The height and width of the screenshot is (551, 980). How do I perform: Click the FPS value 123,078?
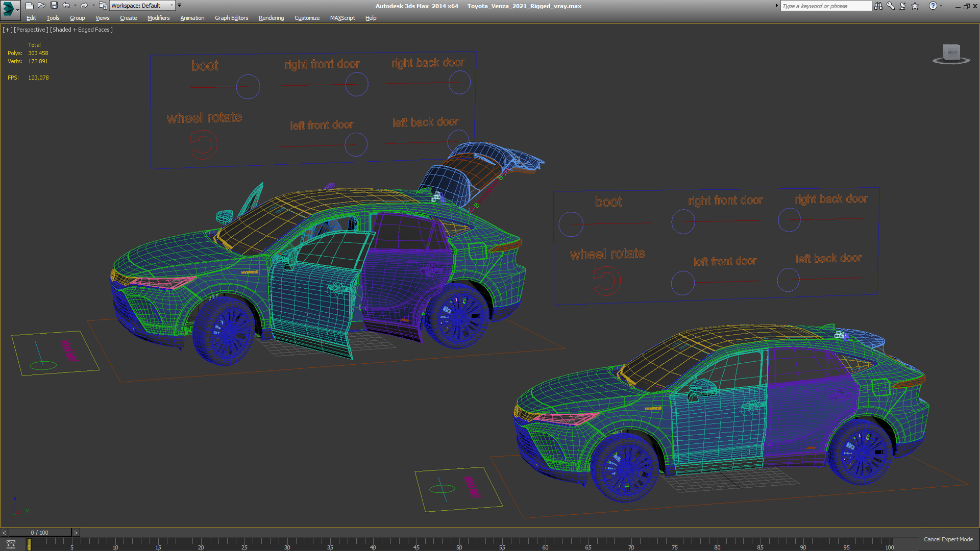pos(38,78)
